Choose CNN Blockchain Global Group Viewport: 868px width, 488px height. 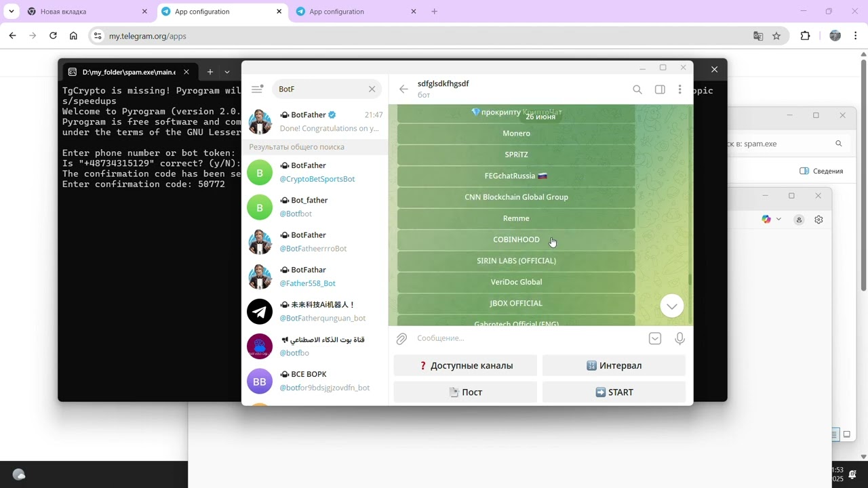pos(516,197)
